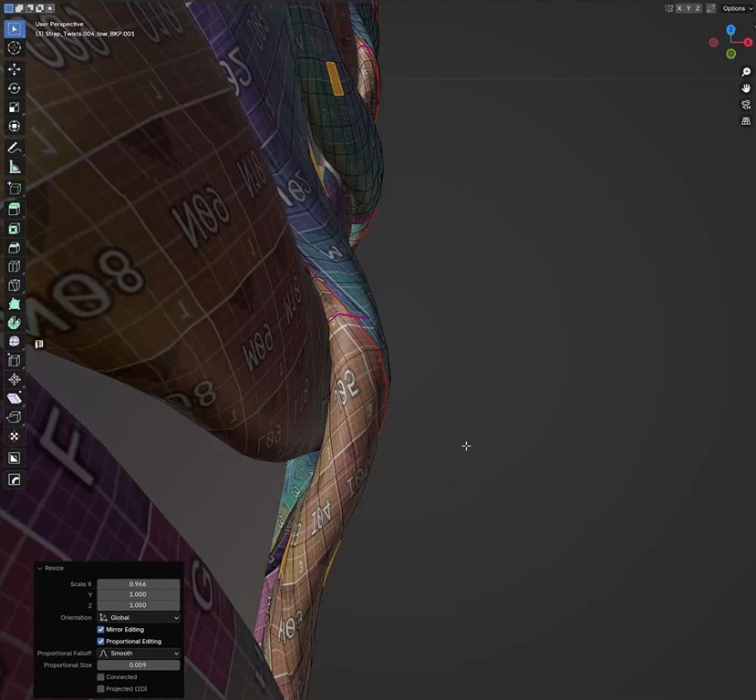Viewport: 756px width, 700px height.
Task: Pick the green Poly Build tool
Action: point(14,304)
